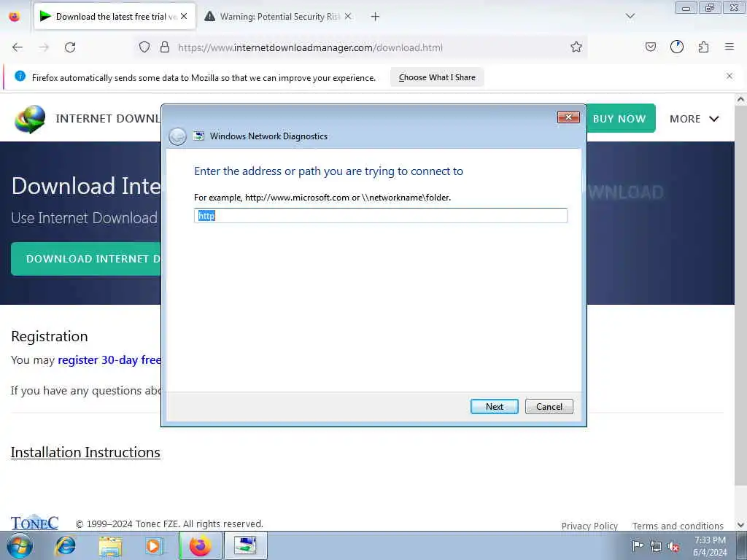Reload the page with the refresh icon

70,47
